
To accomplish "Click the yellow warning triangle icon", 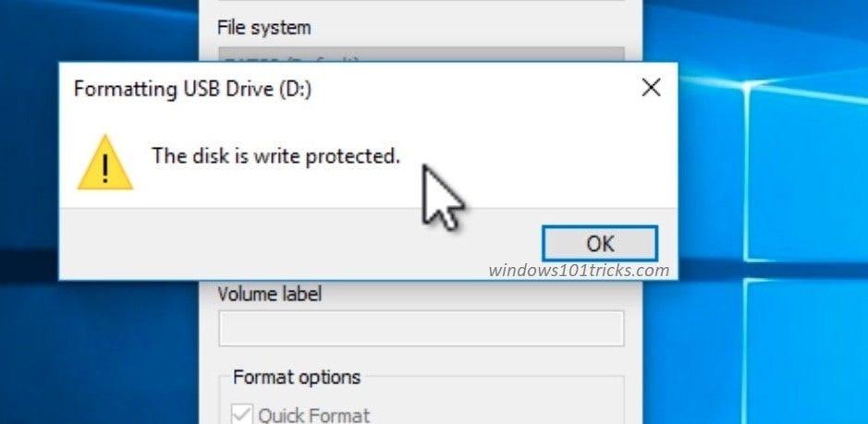I will [x=104, y=164].
